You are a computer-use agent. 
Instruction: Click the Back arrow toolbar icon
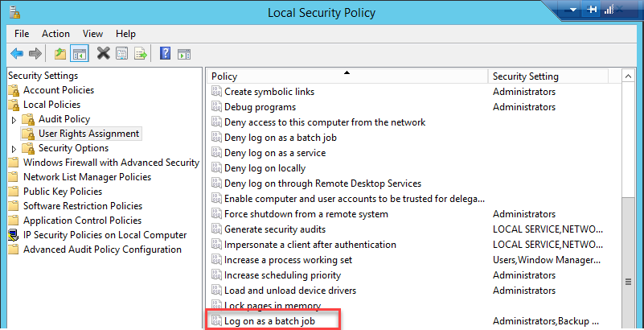(17, 54)
